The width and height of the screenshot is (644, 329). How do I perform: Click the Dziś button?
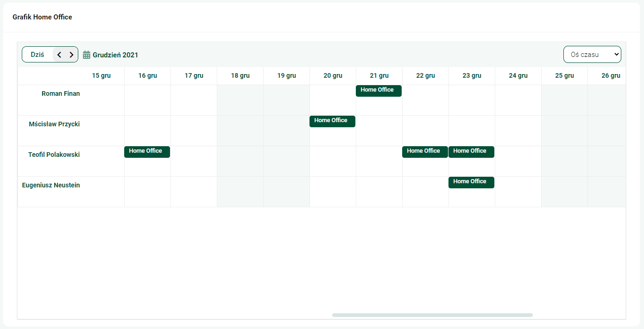38,55
